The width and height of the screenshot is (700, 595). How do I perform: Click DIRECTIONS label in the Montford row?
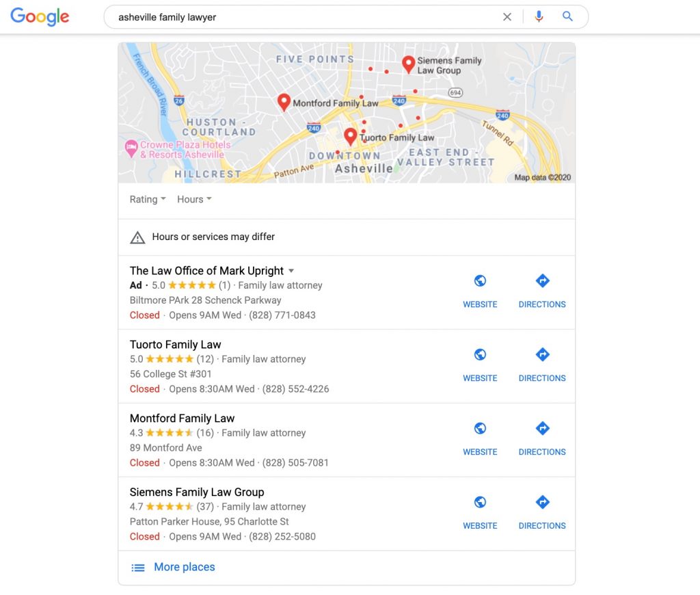542,451
